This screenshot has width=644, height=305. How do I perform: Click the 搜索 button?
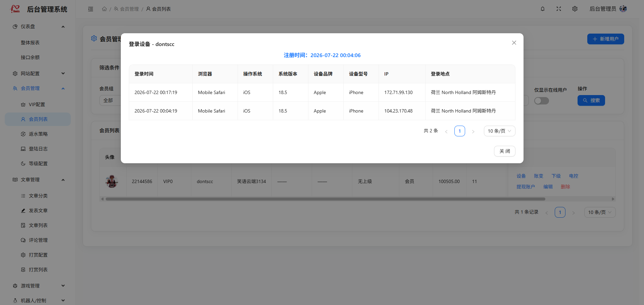[x=591, y=100]
